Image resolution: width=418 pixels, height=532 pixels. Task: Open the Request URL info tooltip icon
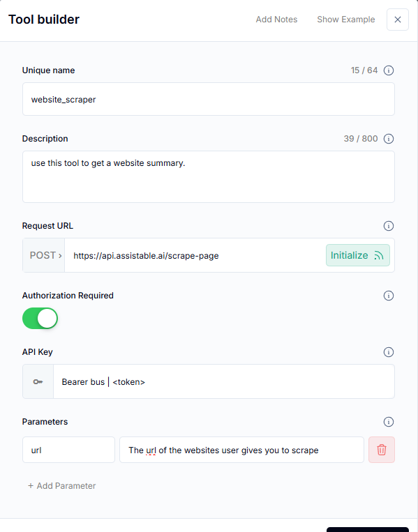tap(389, 226)
